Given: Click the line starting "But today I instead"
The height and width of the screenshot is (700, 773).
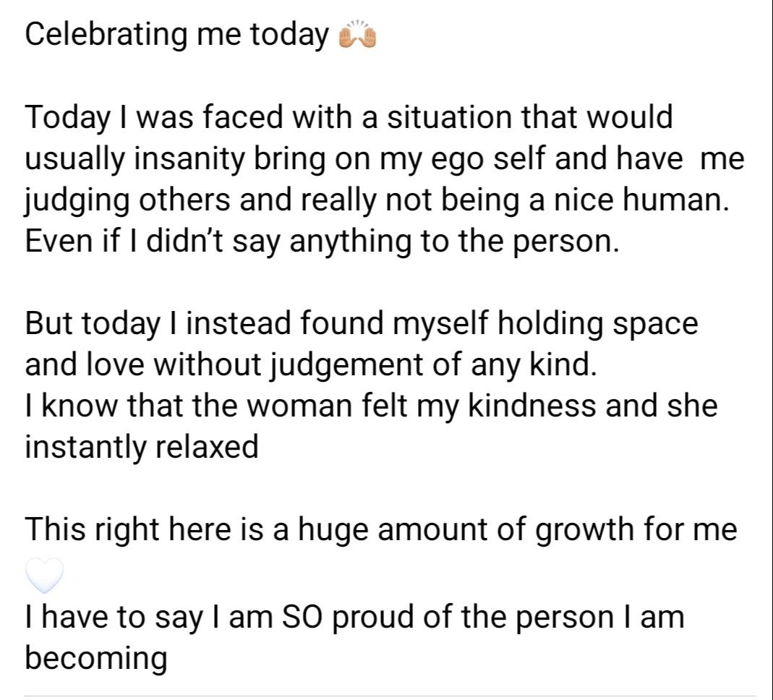Looking at the screenshot, I should click(x=362, y=323).
